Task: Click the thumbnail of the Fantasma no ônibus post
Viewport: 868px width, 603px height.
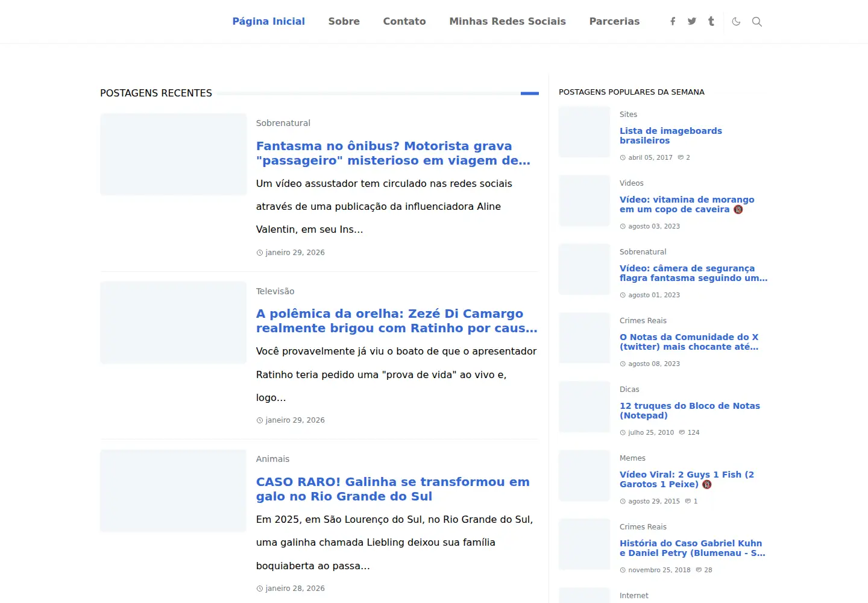Action: pos(174,154)
